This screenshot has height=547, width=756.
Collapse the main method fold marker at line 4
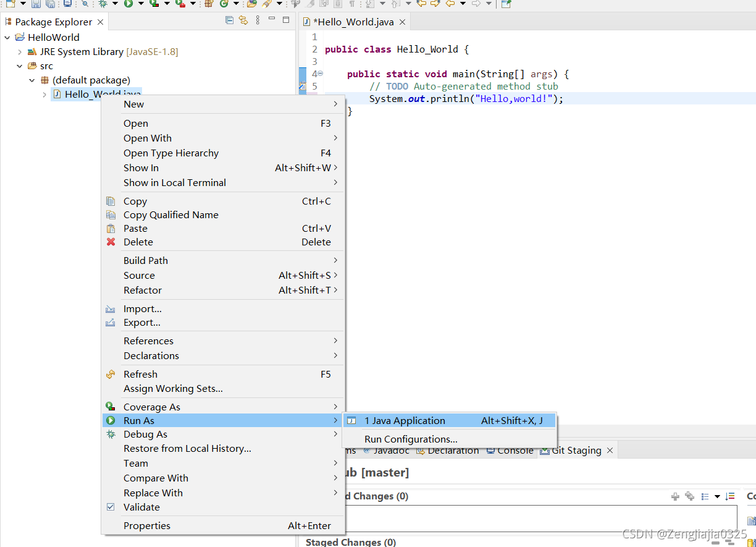click(320, 74)
